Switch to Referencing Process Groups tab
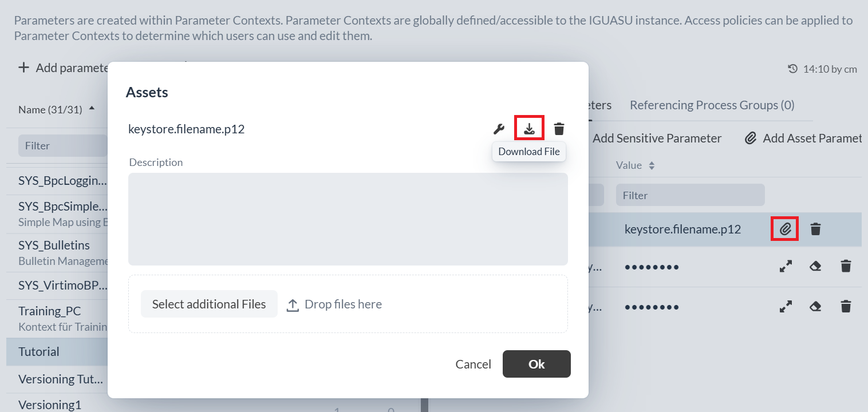 pos(712,105)
